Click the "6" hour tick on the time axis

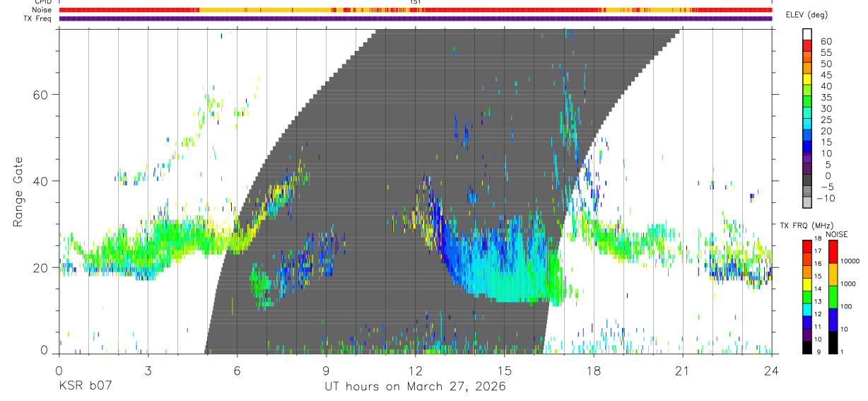pos(237,370)
